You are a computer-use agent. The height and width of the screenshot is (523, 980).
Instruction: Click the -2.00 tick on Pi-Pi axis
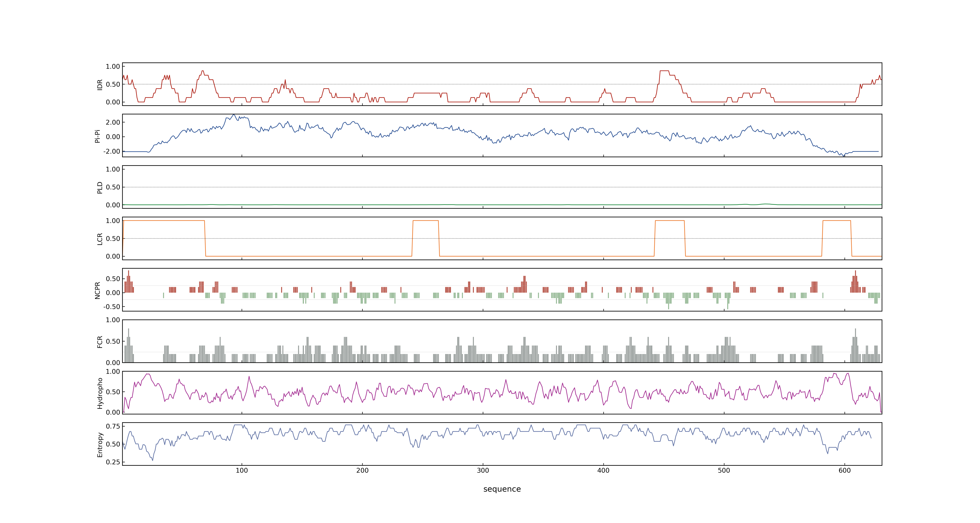click(x=111, y=151)
